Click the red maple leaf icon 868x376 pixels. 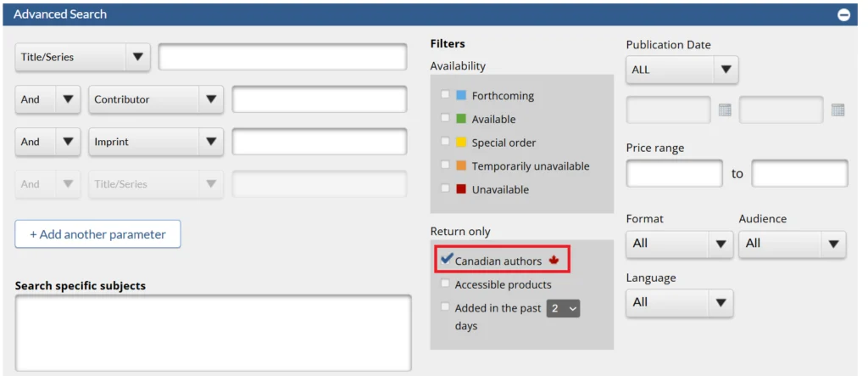(553, 261)
